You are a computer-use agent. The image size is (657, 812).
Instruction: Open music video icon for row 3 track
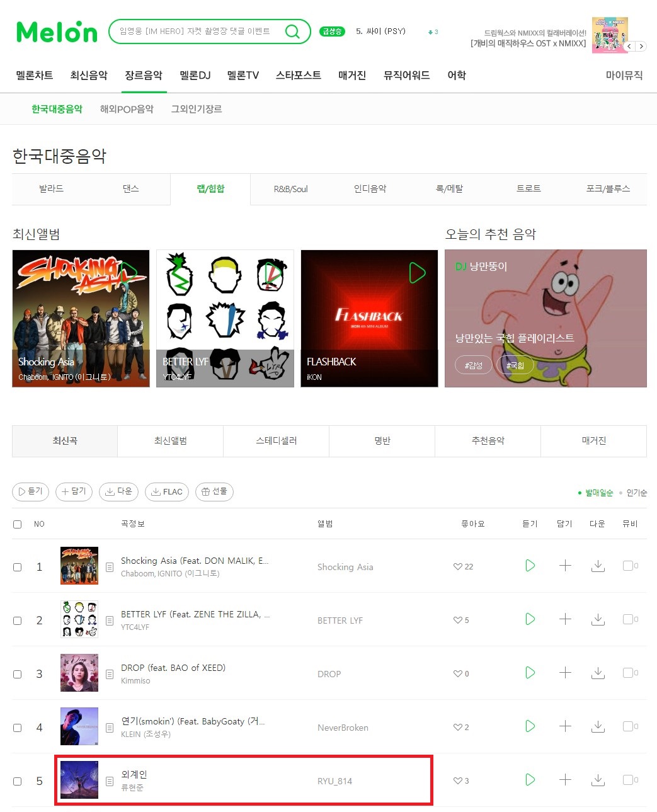coord(628,673)
